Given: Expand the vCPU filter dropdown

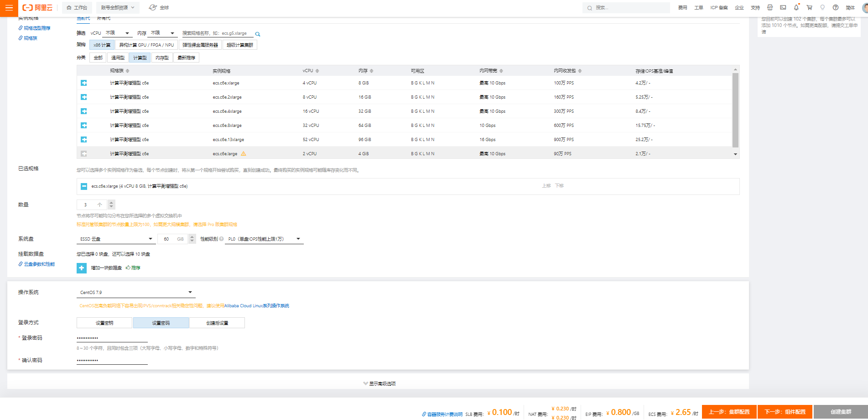Looking at the screenshot, I should coord(117,33).
